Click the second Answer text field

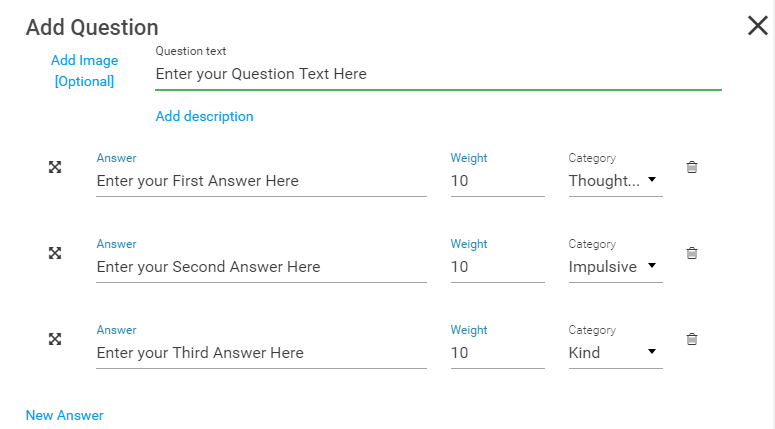[x=261, y=267]
